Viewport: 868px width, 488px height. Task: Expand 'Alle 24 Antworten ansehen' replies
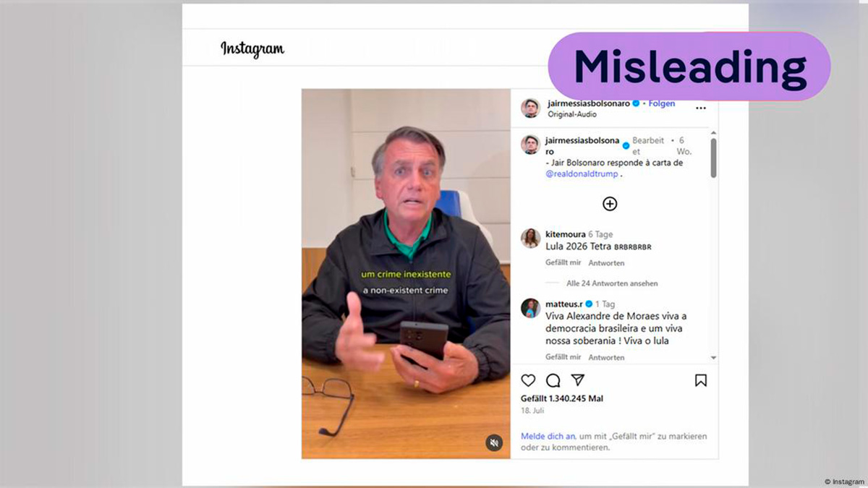612,283
